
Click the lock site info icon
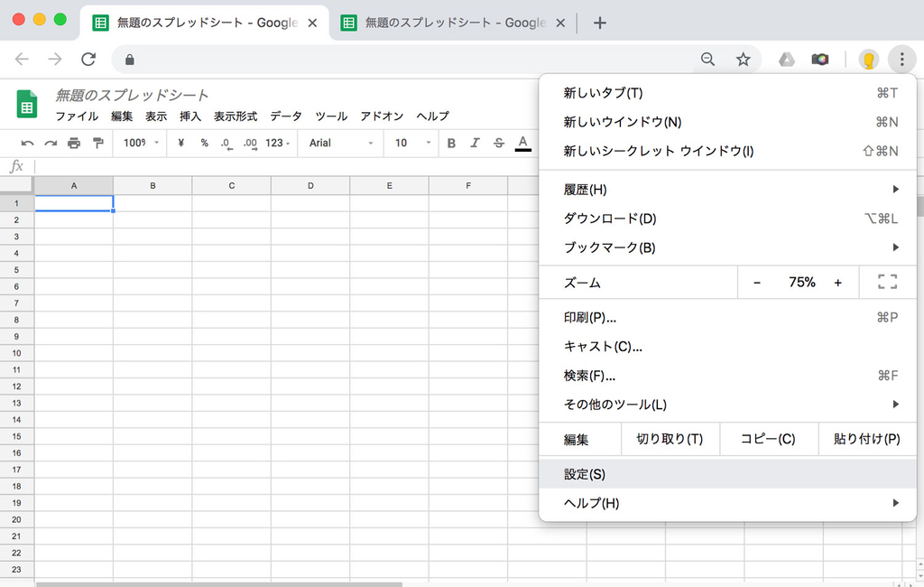[130, 60]
